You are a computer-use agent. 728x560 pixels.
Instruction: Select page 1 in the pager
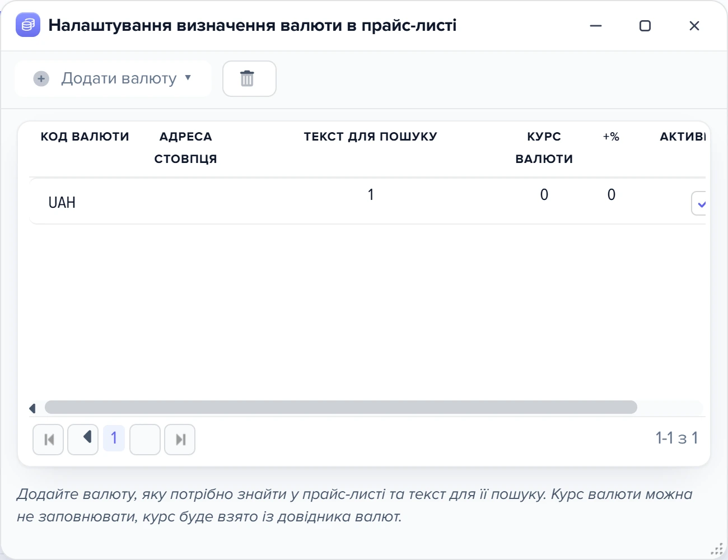[x=114, y=438]
